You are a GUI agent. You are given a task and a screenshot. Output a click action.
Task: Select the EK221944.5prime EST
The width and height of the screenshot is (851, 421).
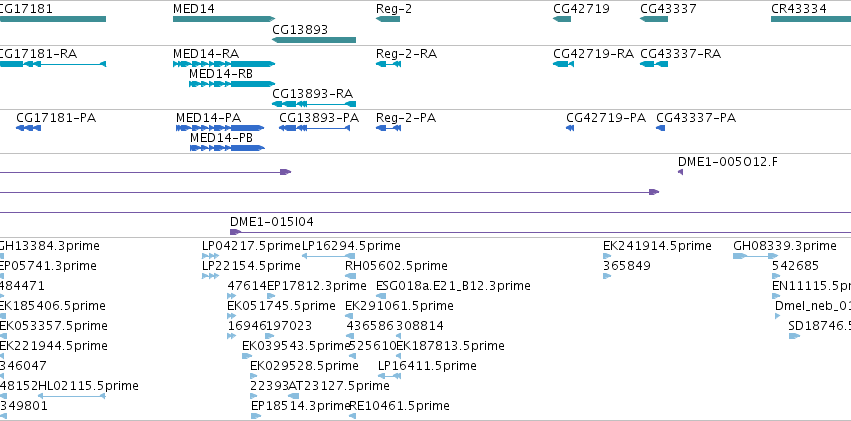tap(2, 356)
